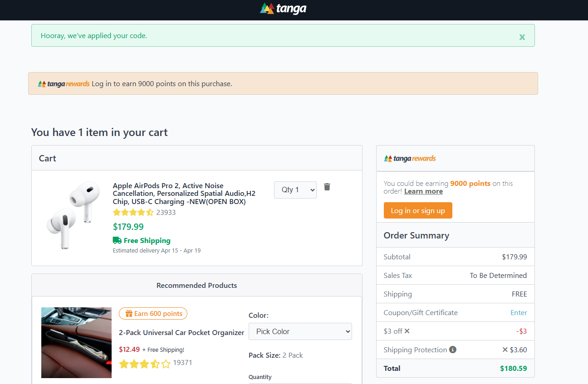Click the AirPods star rating
Viewport: 588px width, 384px height.
pyautogui.click(x=133, y=212)
